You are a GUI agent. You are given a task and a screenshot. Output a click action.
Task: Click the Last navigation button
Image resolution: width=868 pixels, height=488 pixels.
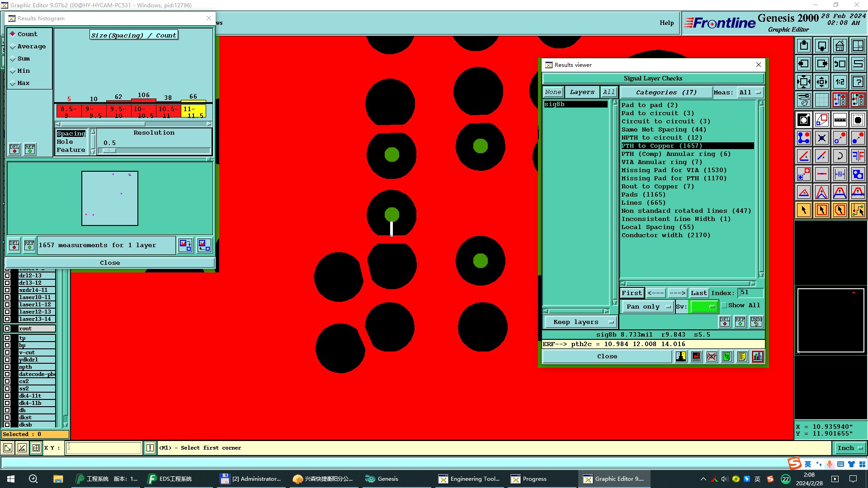(698, 293)
